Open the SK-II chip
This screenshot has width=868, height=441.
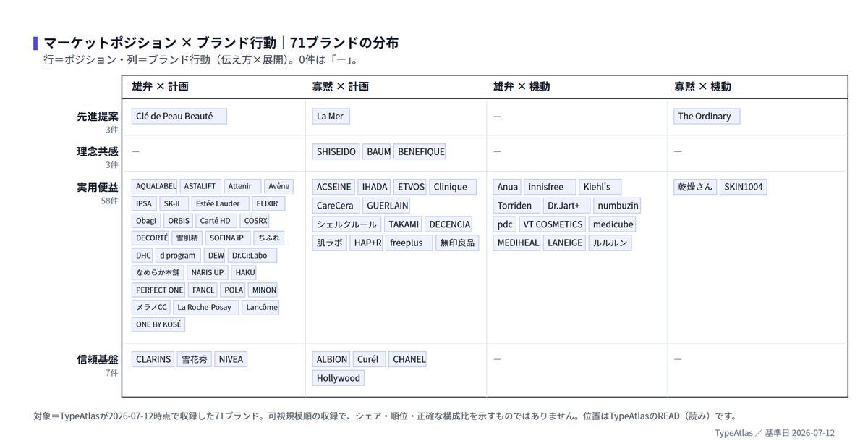[x=174, y=203]
